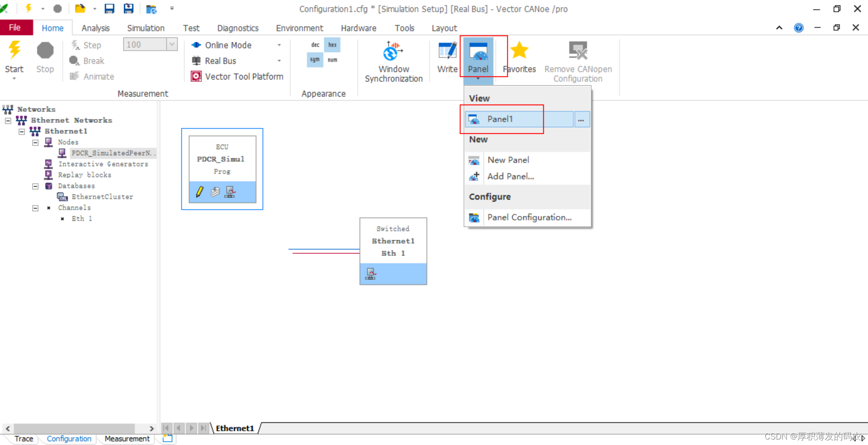
Task: Click the Break measurement button
Action: coord(87,61)
